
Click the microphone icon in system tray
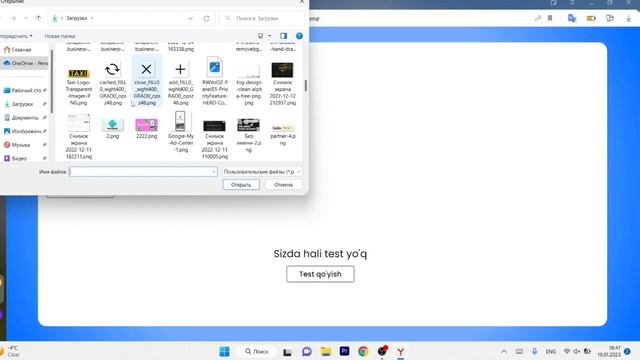[x=534, y=351]
